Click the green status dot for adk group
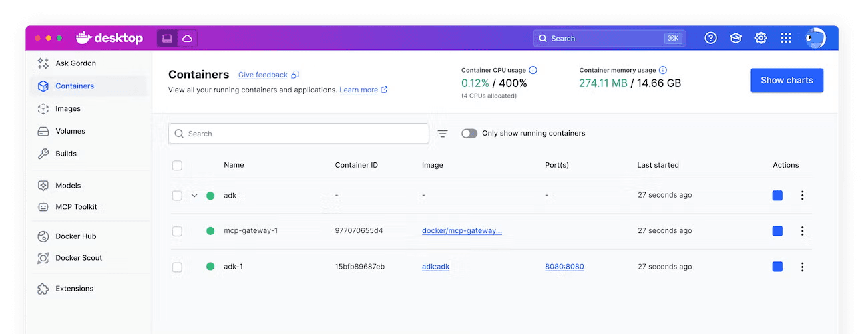Screen dimensions: 868x334 (x=210, y=196)
